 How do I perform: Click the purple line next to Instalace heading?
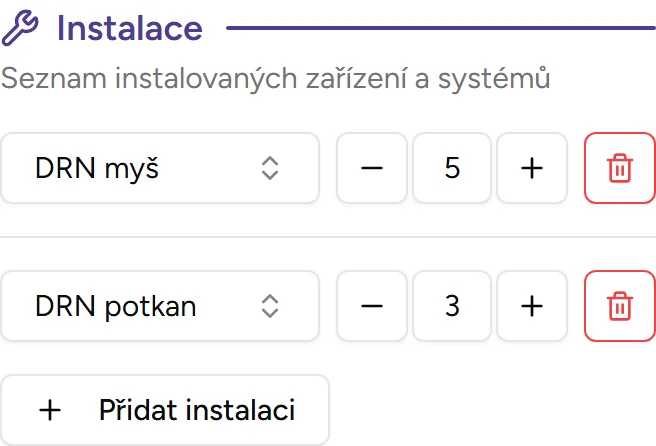(440, 29)
